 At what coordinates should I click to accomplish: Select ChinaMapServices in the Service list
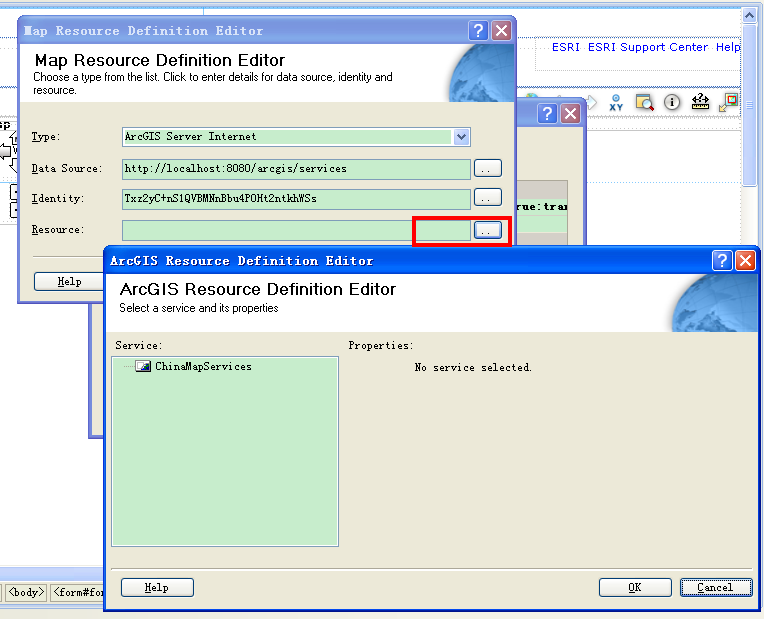(x=203, y=367)
